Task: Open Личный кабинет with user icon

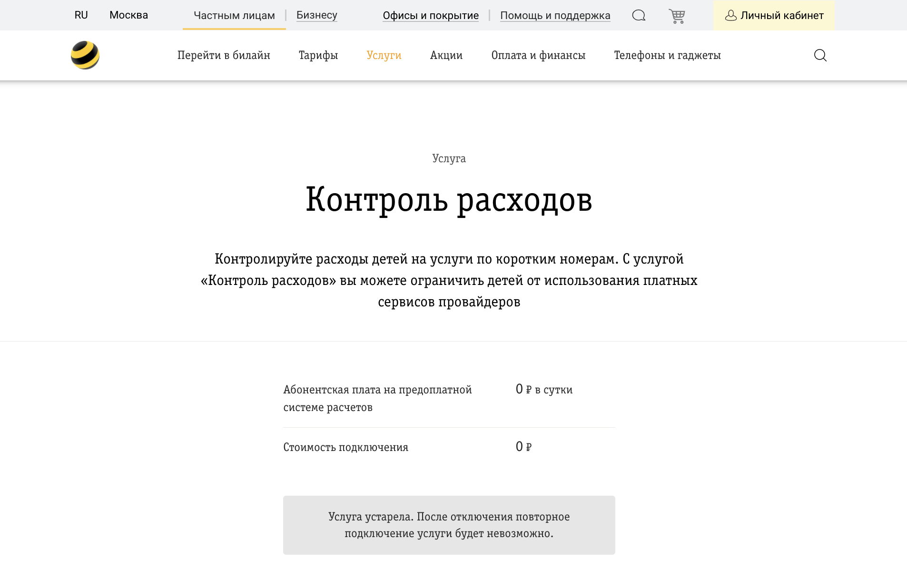Action: click(773, 15)
